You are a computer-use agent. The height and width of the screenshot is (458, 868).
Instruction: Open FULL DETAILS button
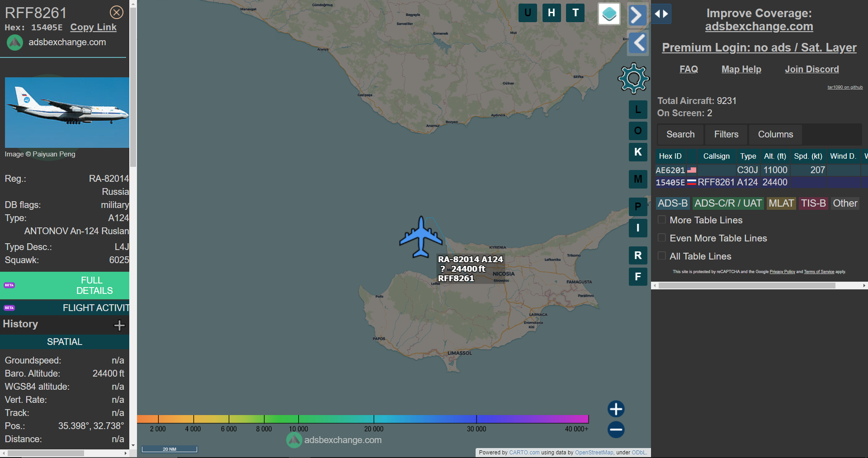pos(65,285)
